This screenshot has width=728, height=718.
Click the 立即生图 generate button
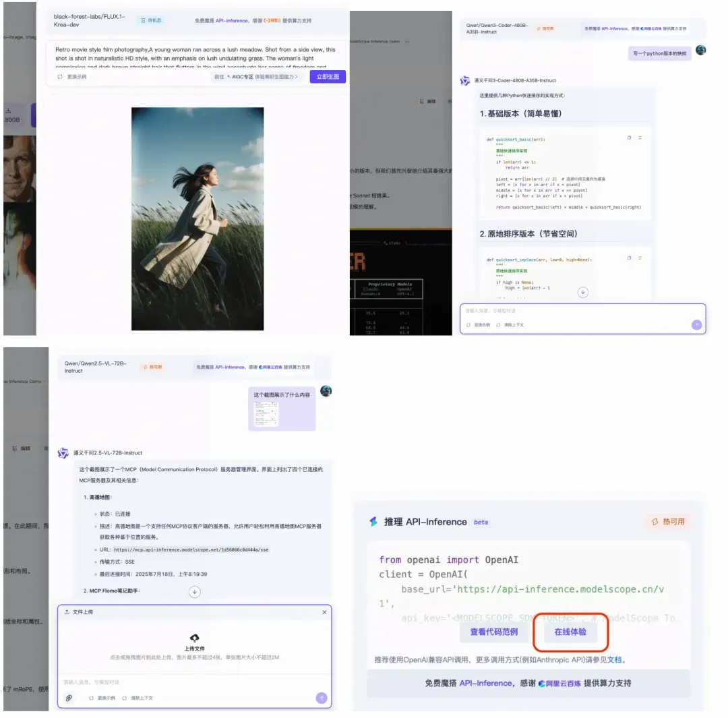click(328, 77)
